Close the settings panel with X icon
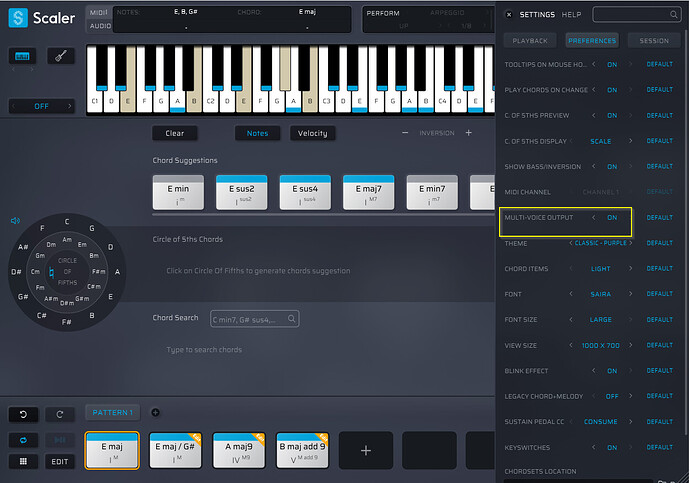Screen dimensions: 690x483 click(509, 15)
